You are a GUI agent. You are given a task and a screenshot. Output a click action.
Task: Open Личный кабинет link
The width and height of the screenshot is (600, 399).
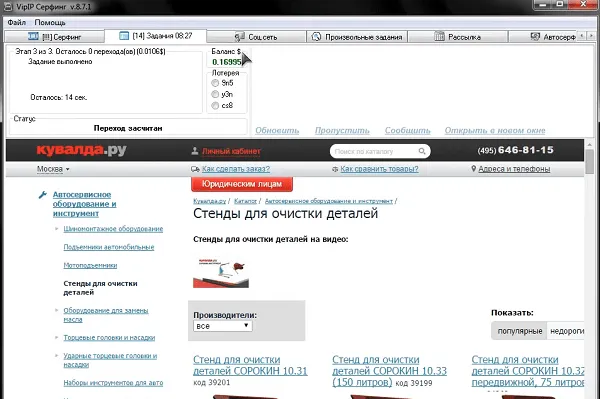coord(231,151)
